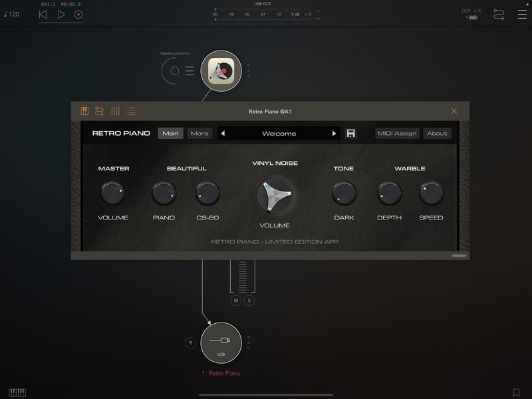
Task: Open routing icon in plugin window header
Action: pyautogui.click(x=99, y=111)
